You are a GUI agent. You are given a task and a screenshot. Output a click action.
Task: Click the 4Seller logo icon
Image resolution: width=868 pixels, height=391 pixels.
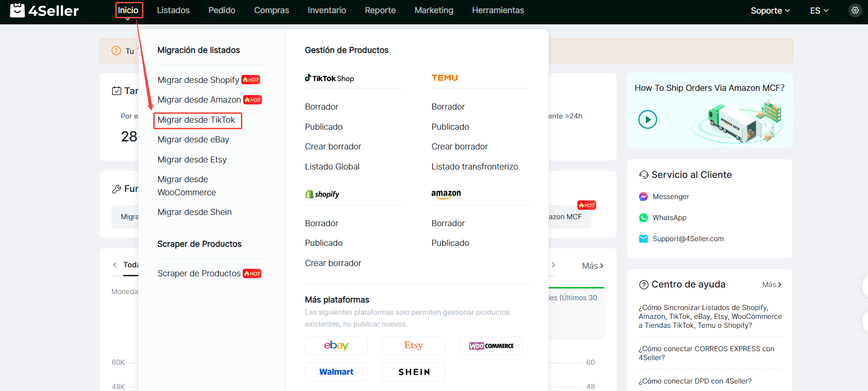point(17,10)
